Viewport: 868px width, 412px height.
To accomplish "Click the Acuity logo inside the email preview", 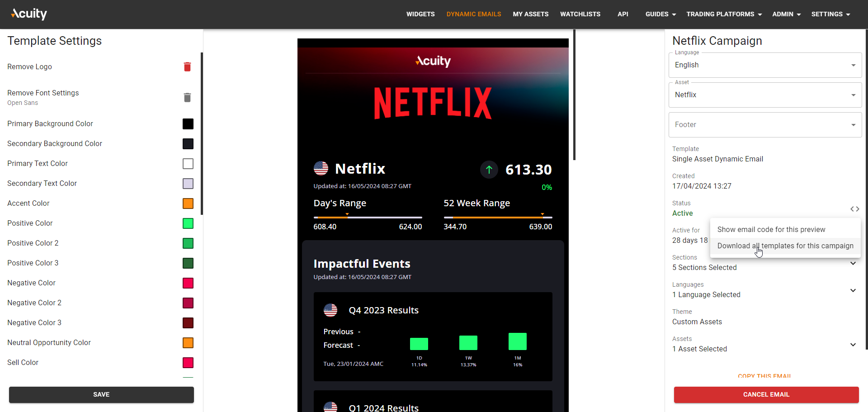I will click(433, 61).
